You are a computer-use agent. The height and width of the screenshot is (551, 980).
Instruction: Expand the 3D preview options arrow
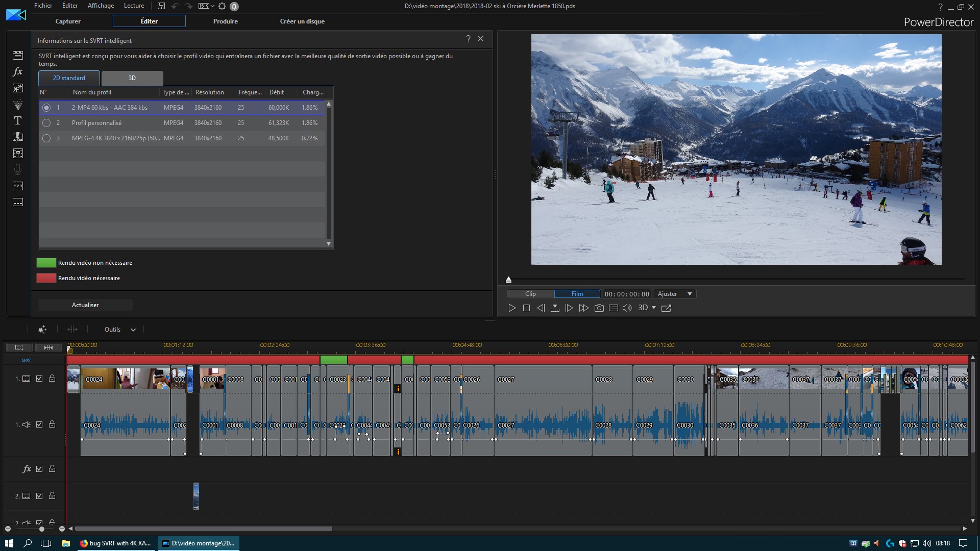point(654,308)
